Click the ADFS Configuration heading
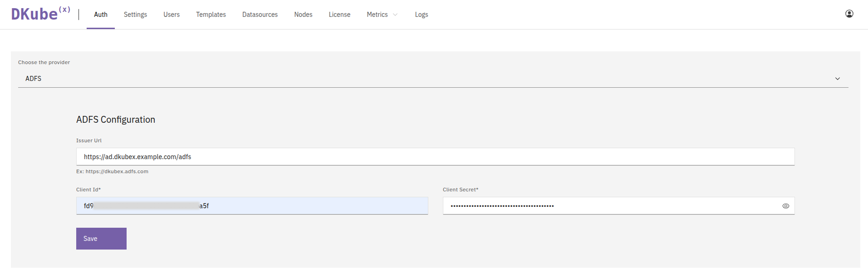This screenshot has height=275, width=868. pyautogui.click(x=116, y=120)
